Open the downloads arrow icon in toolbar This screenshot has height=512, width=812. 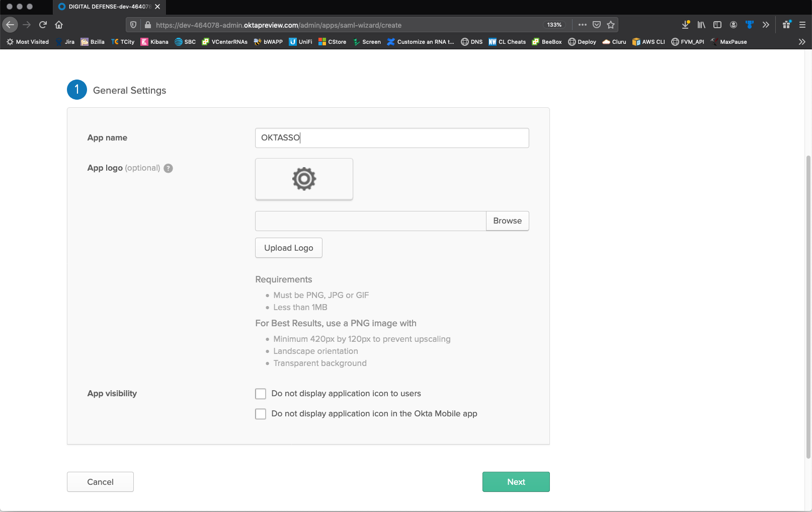(x=685, y=25)
